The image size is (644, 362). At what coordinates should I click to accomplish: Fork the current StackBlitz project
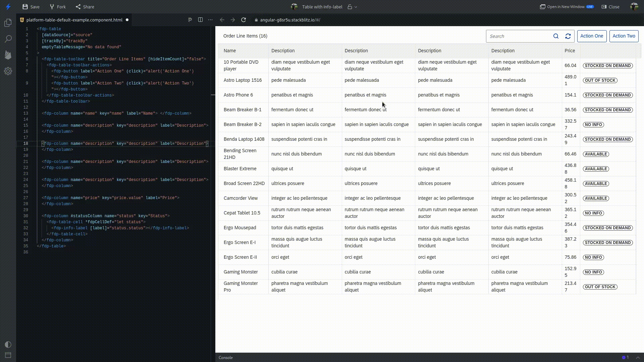[57, 7]
